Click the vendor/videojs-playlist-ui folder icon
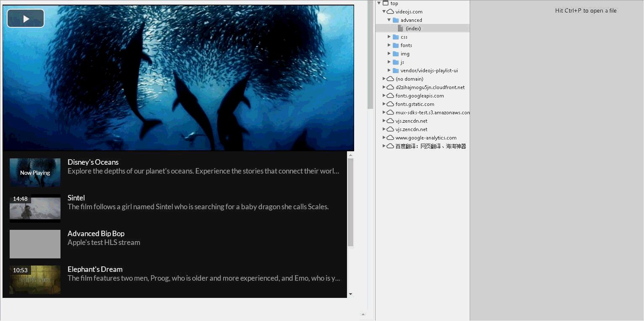644x321 pixels. [396, 71]
